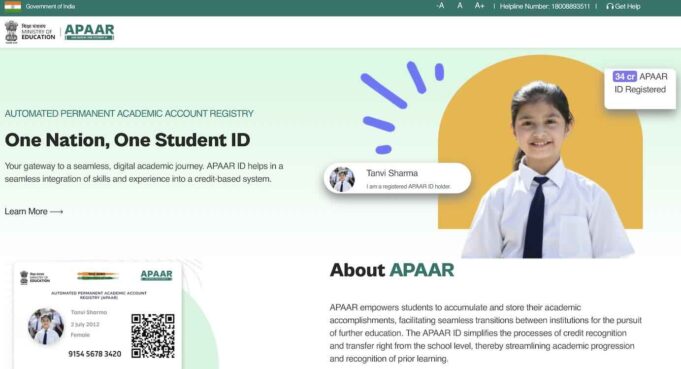
Task: Click the APAAR ID Registered card text
Action: pyautogui.click(x=640, y=83)
